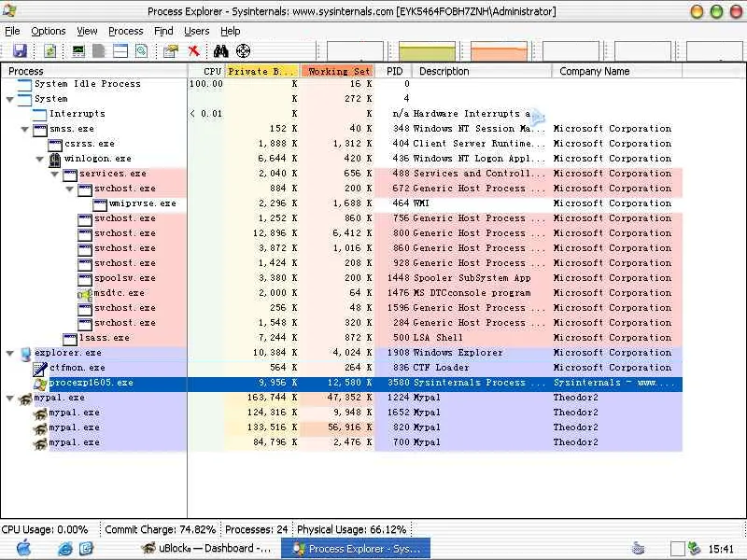Select the csrss.exe process row

click(341, 144)
